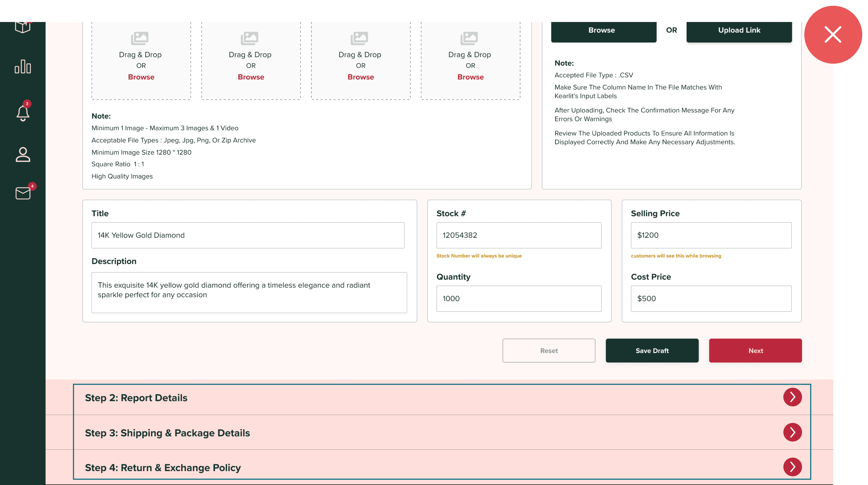The height and width of the screenshot is (485, 868).
Task: Open notifications bell icon in sidebar
Action: point(23,113)
